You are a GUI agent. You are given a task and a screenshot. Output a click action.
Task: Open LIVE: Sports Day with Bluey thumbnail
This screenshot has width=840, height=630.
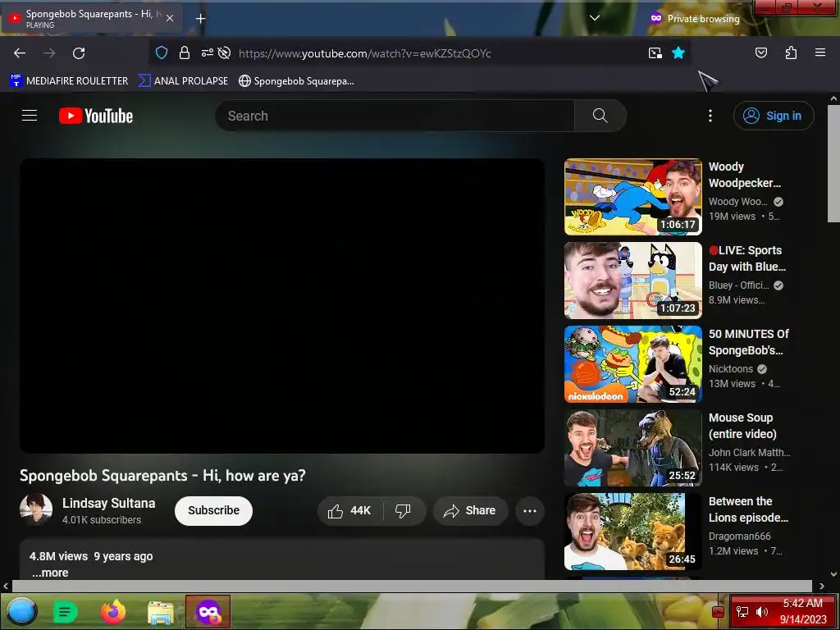tap(632, 281)
